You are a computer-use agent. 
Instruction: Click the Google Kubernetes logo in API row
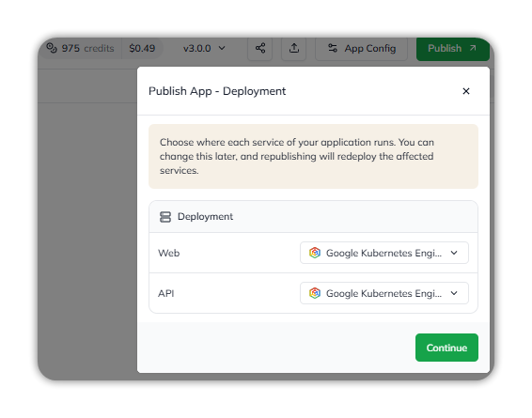(315, 293)
